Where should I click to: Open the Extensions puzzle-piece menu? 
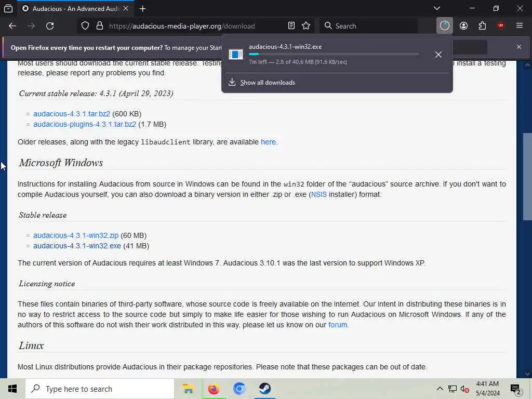click(482, 26)
